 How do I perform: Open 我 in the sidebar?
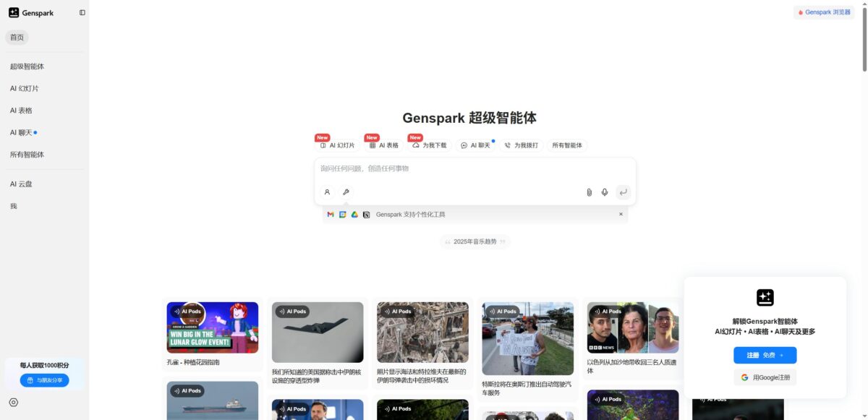point(43,206)
